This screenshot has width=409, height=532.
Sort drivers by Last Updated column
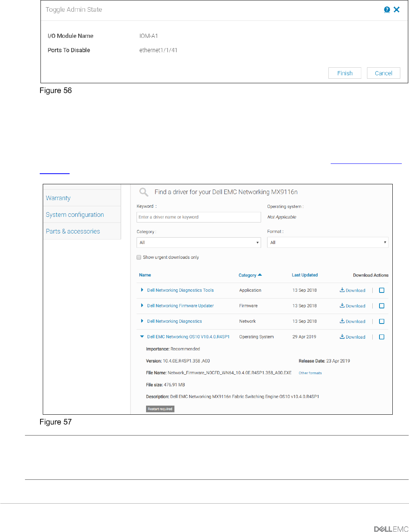305,275
